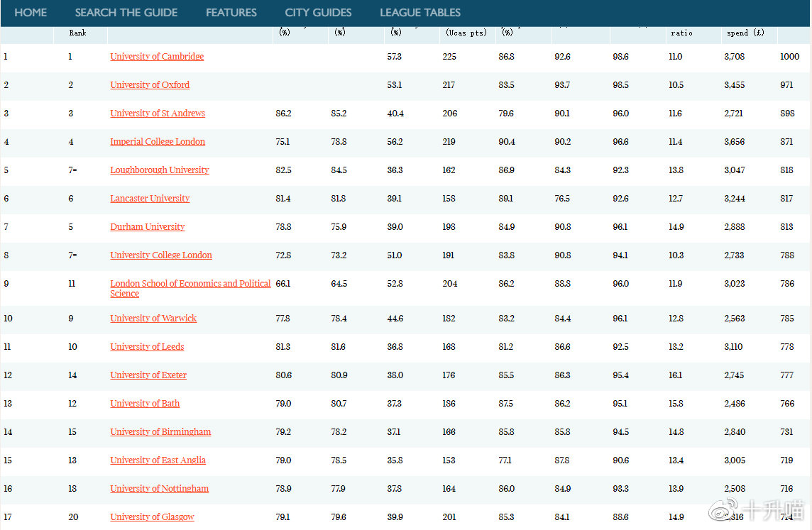Click the University College London link
Screen dimensions: 812x530
tap(161, 255)
